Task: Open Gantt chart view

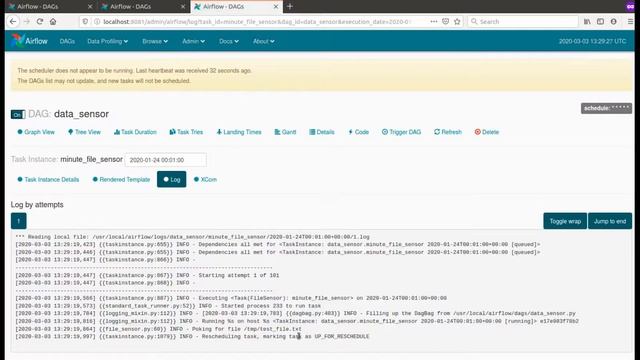Action: point(285,132)
